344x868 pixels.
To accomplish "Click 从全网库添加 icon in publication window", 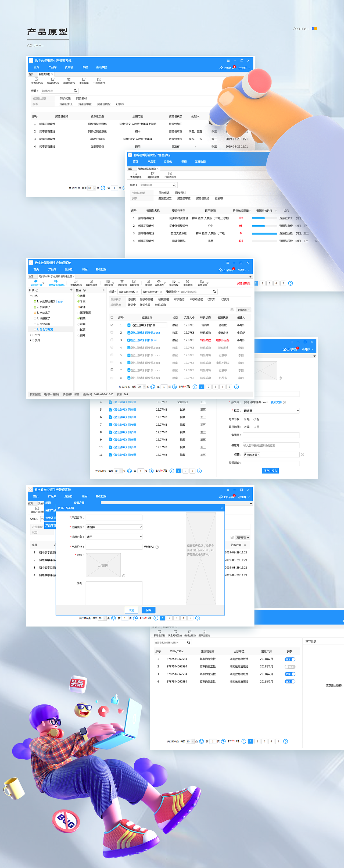I will click(175, 632).
